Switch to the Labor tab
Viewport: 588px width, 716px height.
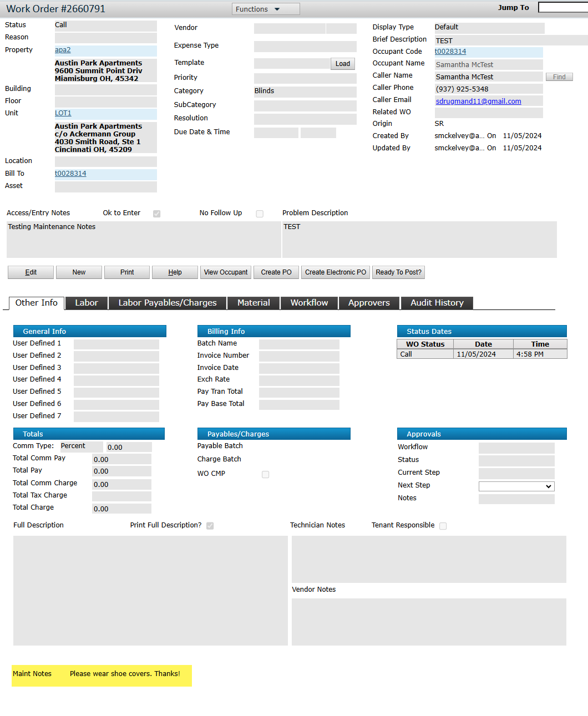(x=87, y=303)
